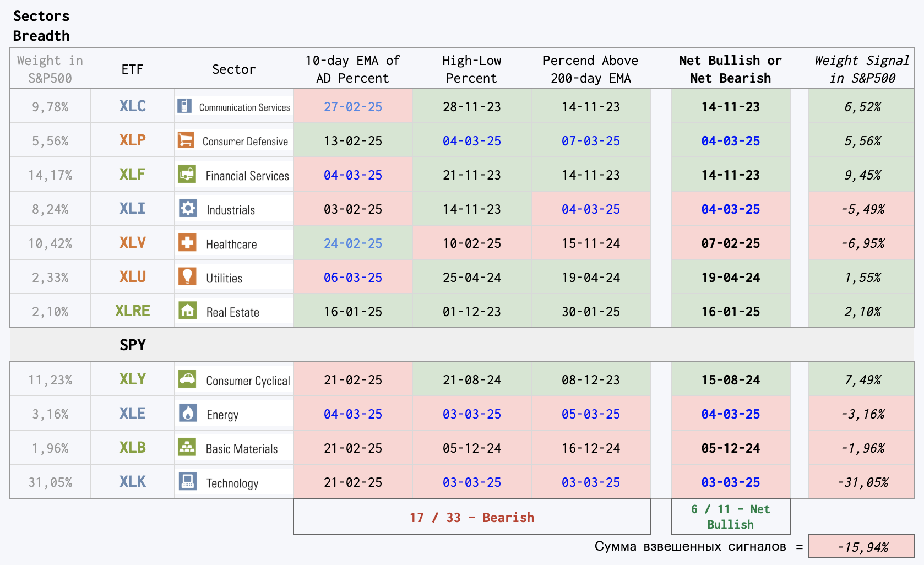Image resolution: width=924 pixels, height=565 pixels.
Task: Click the Consumer Defensive shopping cart icon
Action: [x=186, y=140]
